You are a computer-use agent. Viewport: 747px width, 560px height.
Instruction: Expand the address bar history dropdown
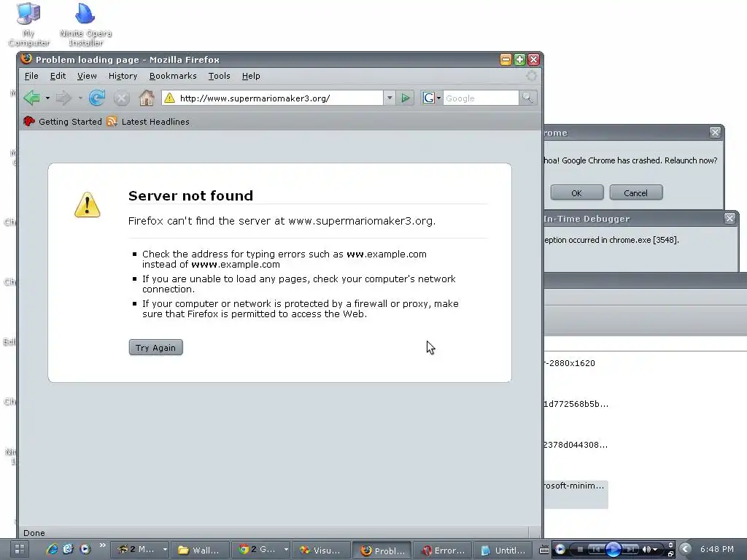[390, 98]
